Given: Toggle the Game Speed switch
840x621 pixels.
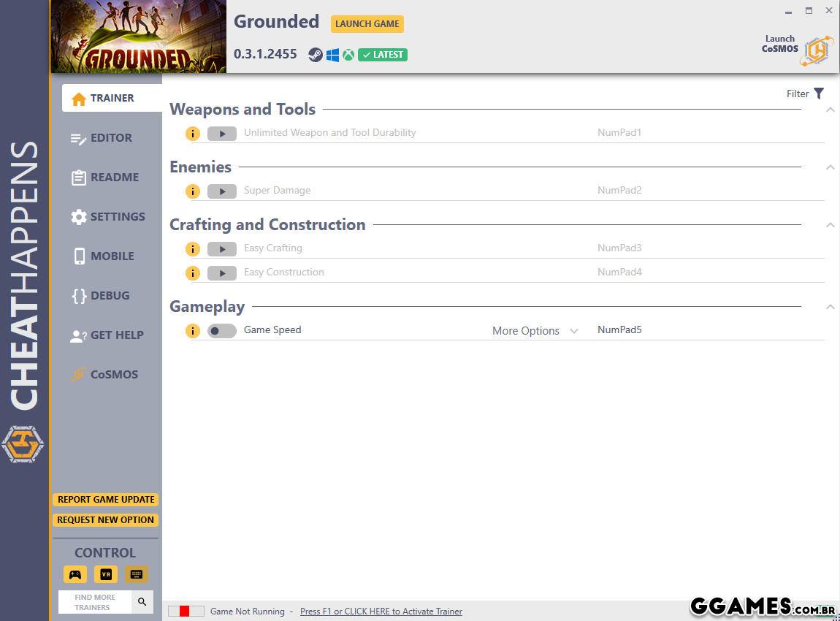Looking at the screenshot, I should [221, 331].
